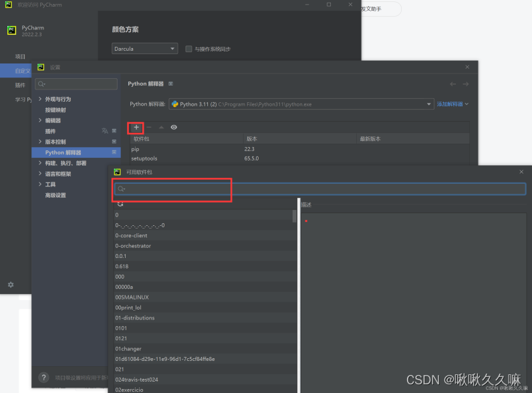
Task: Open the Darcula color scheme dropdown
Action: click(x=144, y=49)
